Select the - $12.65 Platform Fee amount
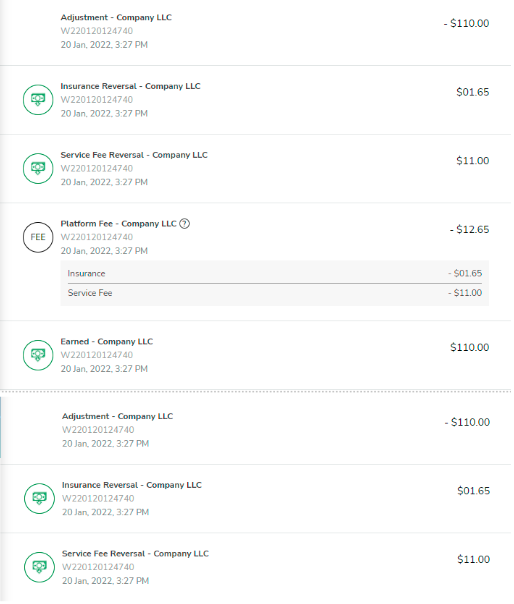The image size is (514, 604). 470,230
